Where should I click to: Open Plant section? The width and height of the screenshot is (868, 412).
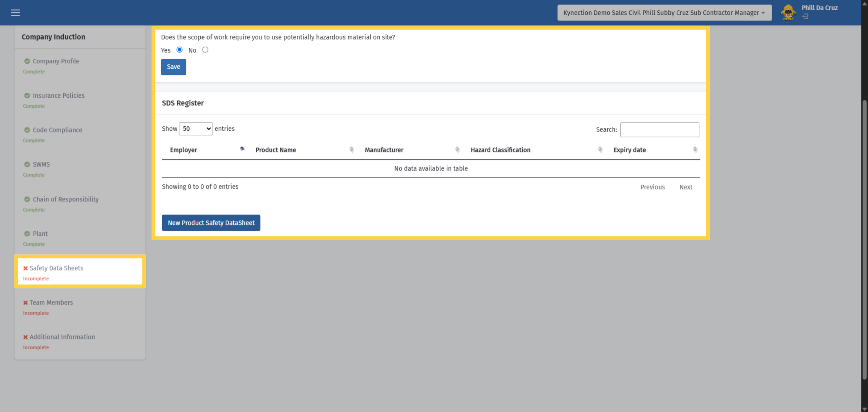tap(40, 234)
